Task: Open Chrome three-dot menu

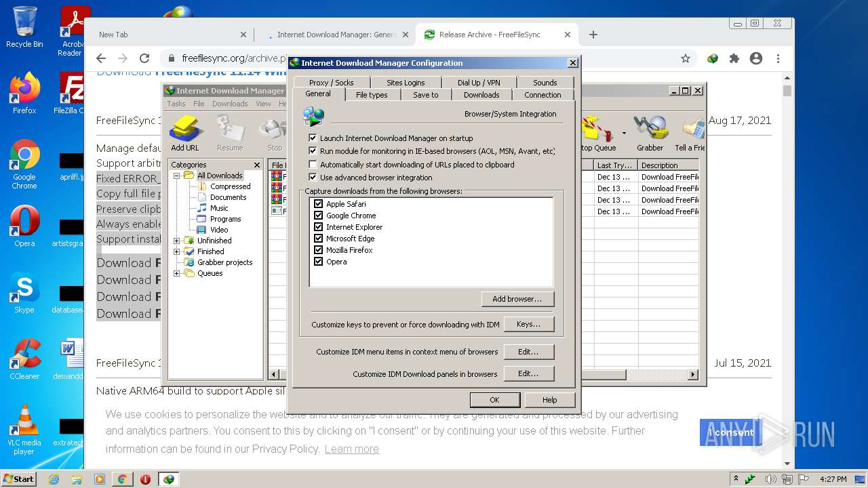Action: point(778,58)
